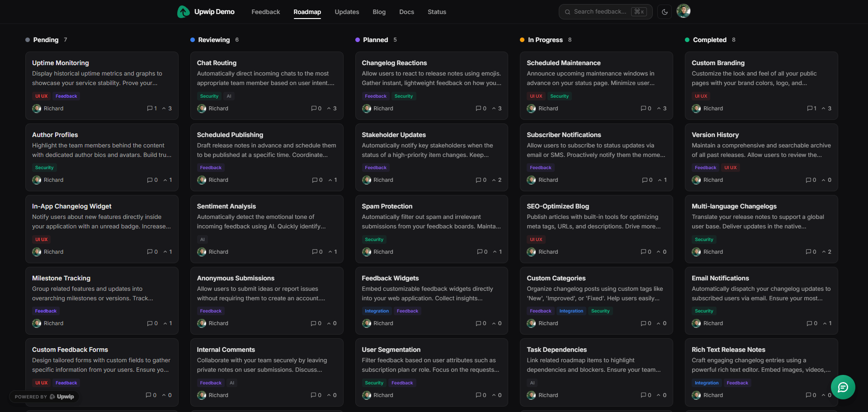Upvote the Author Profiles card
The image size is (868, 412).
tap(168, 180)
